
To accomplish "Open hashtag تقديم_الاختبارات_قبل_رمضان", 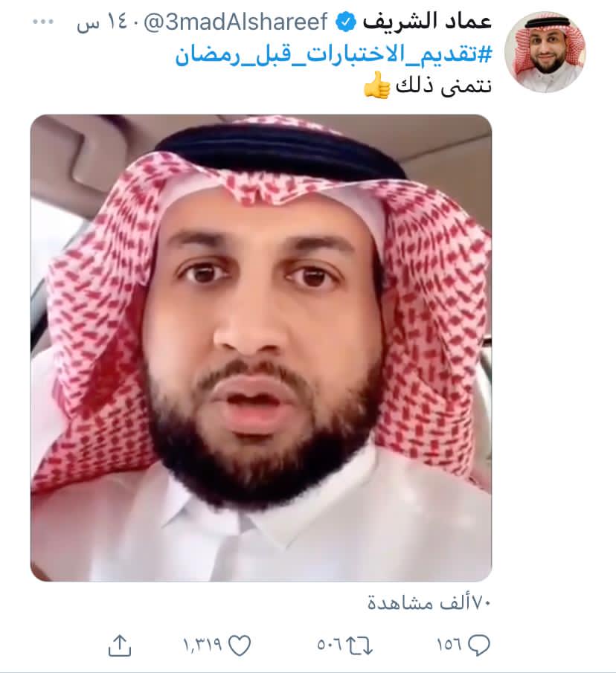I will [x=333, y=57].
